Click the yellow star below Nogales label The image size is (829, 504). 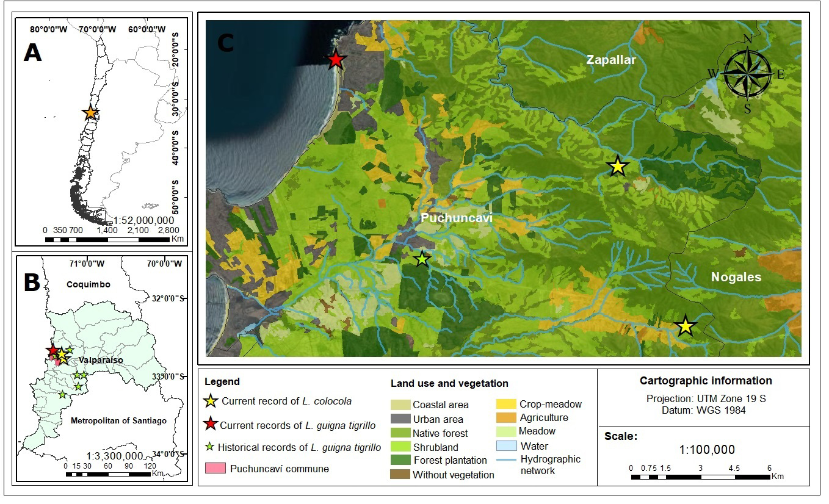point(686,326)
